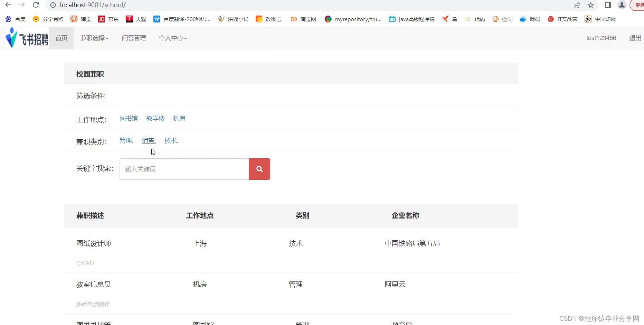Filter by work location 机房
Viewport: 644px width, 325px height.
point(179,119)
